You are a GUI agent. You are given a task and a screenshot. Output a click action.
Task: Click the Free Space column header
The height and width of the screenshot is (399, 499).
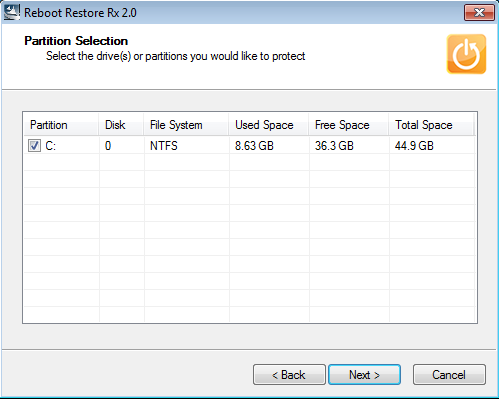[349, 125]
